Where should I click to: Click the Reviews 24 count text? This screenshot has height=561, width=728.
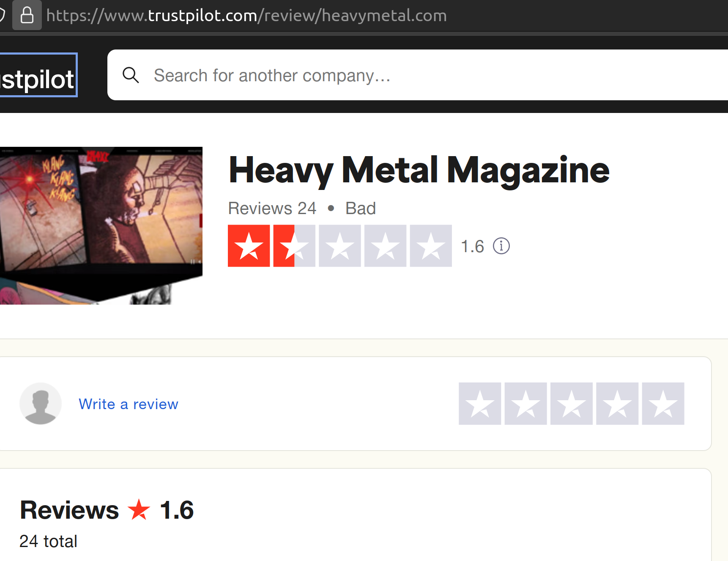coord(272,208)
